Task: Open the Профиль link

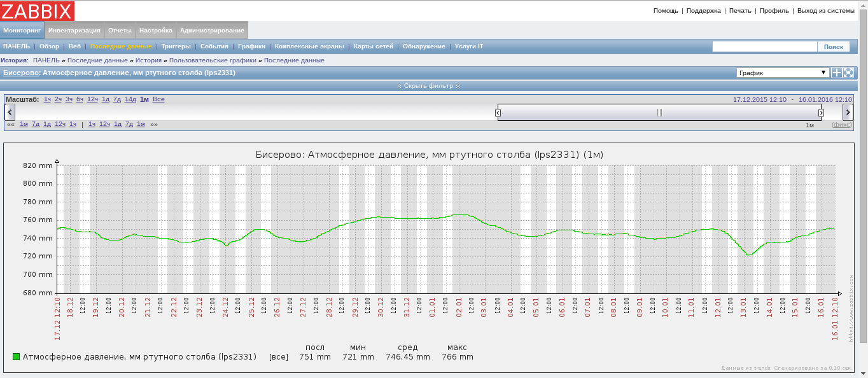Action: (x=774, y=11)
